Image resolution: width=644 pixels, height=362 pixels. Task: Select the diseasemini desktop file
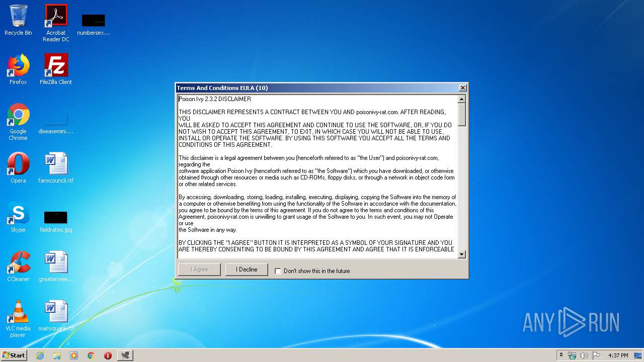coord(56,124)
